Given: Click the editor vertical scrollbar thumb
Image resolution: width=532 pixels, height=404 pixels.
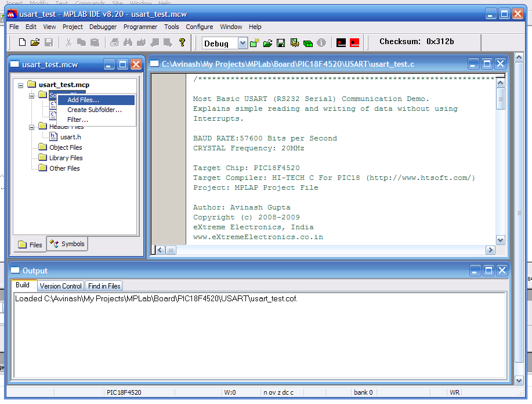Looking at the screenshot, I should click(501, 99).
